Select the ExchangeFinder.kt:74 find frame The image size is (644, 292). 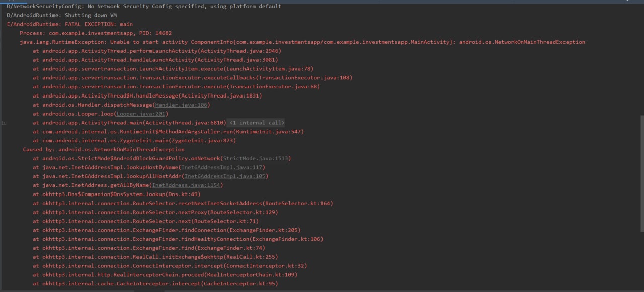pos(149,248)
